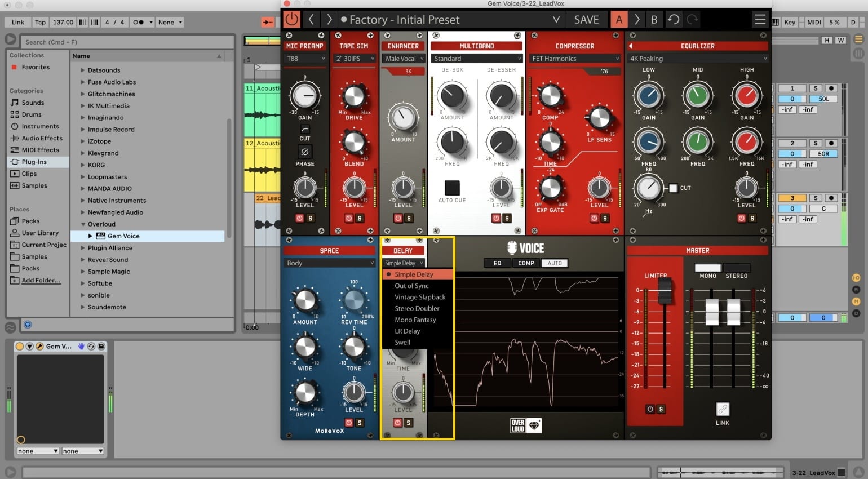Click the Search (Cmd + F) field
Image resolution: width=868 pixels, height=479 pixels.
(127, 42)
